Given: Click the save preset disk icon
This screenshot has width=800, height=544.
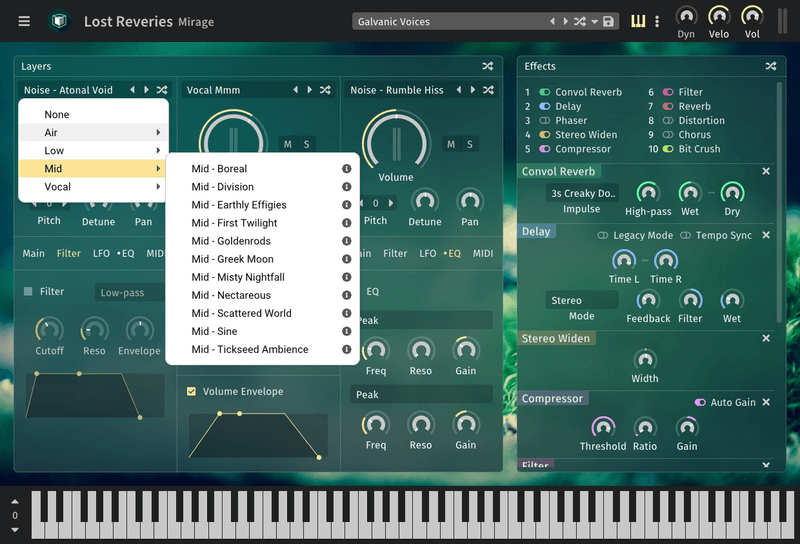Looking at the screenshot, I should (608, 22).
